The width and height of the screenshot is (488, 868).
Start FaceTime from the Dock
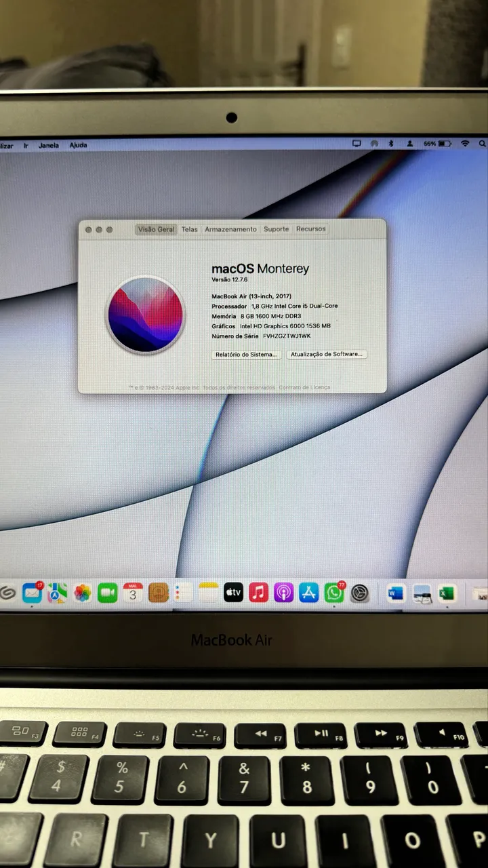click(108, 593)
